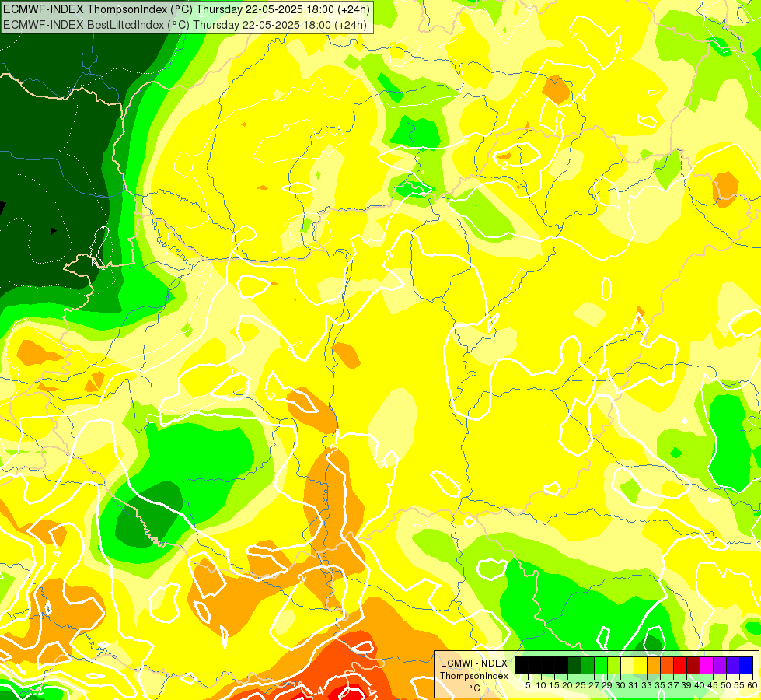The image size is (761, 700).
Task: Click the legend tick label '20'
Action: coord(568,685)
